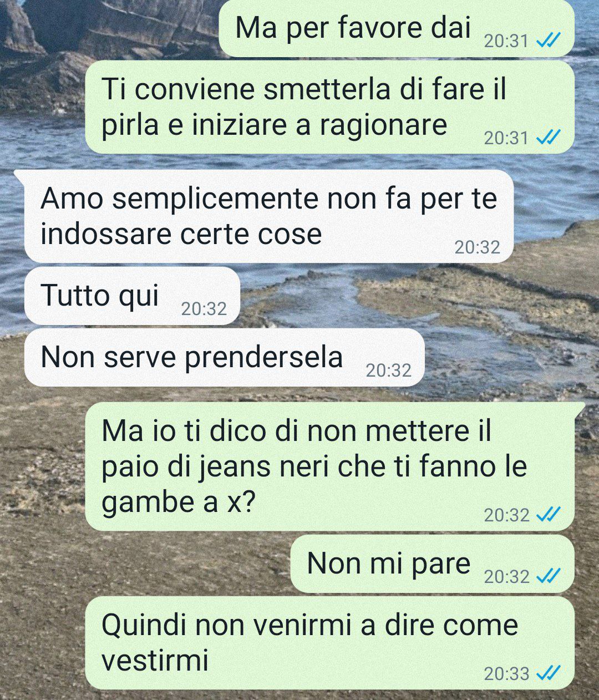Tap blue ticks on 'Quindi non venirmi' message
The width and height of the screenshot is (599, 700).
coord(549,673)
